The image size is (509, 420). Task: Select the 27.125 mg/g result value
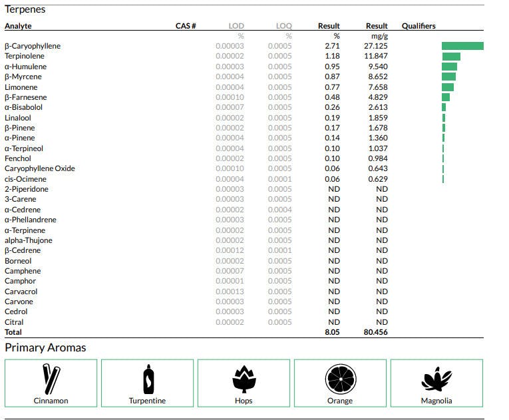tap(376, 46)
